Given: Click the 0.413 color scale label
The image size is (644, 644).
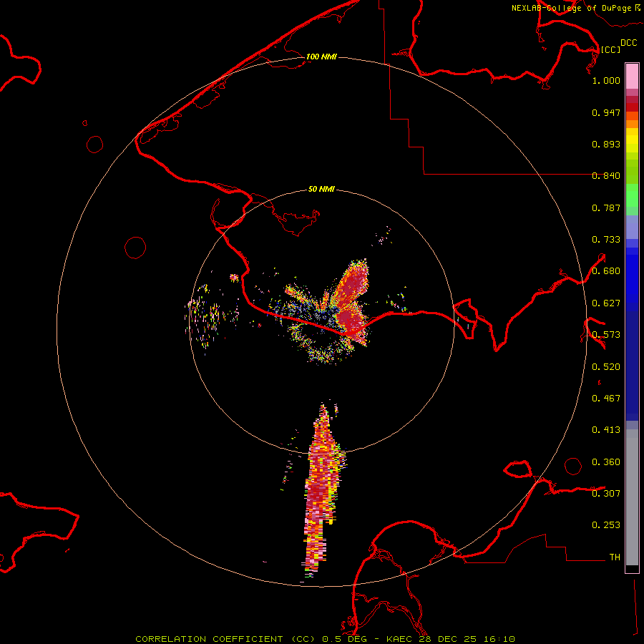Looking at the screenshot, I should pyautogui.click(x=606, y=430).
